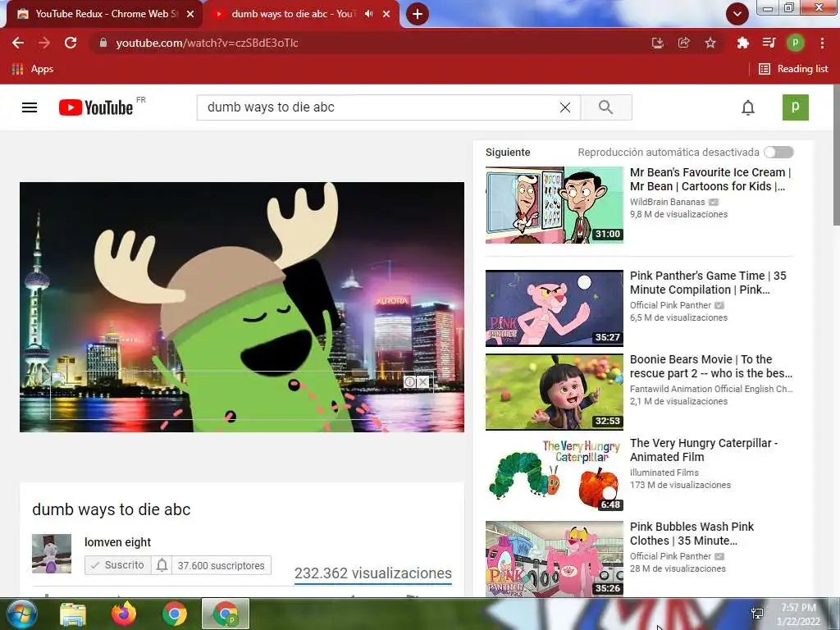Open Pink Panther's Game Time title
This screenshot has width=840, height=630.
708,283
